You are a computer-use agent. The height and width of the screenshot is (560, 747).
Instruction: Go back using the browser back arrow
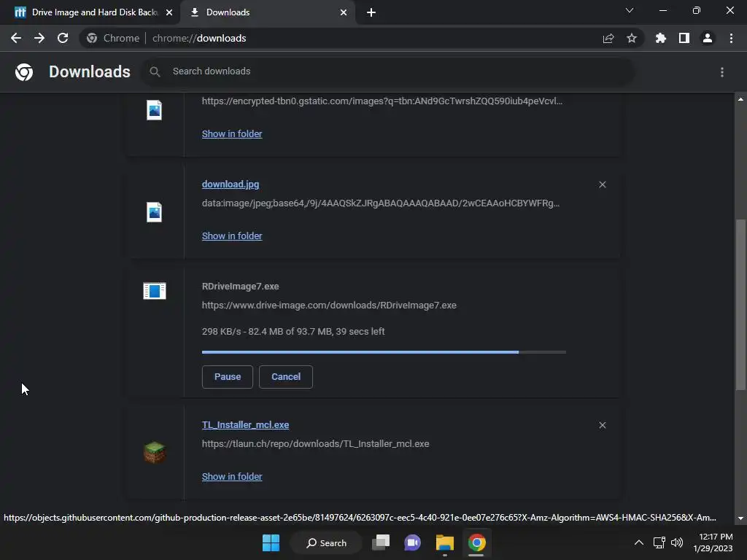tap(16, 38)
